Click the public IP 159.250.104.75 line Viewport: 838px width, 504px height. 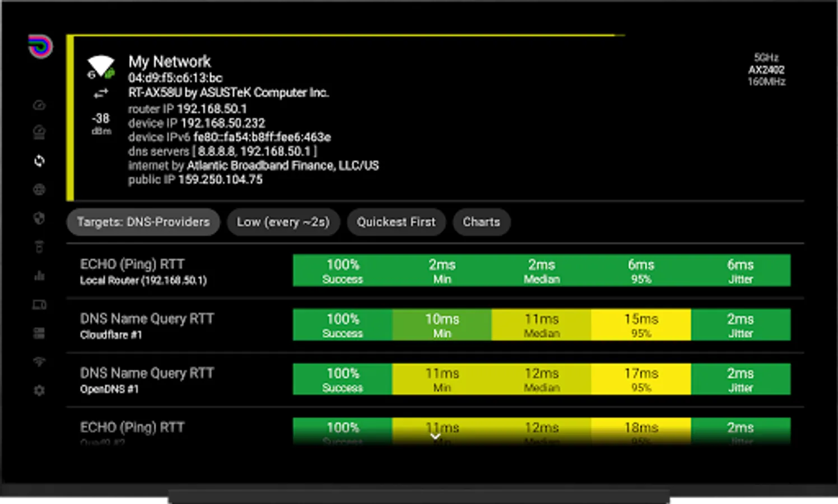[x=195, y=180]
